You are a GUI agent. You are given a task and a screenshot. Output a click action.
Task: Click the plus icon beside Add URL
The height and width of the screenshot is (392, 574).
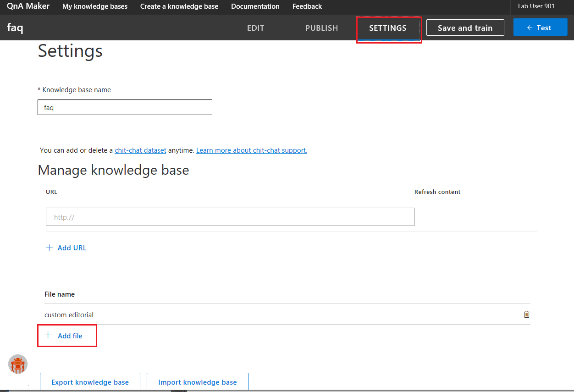(50, 248)
